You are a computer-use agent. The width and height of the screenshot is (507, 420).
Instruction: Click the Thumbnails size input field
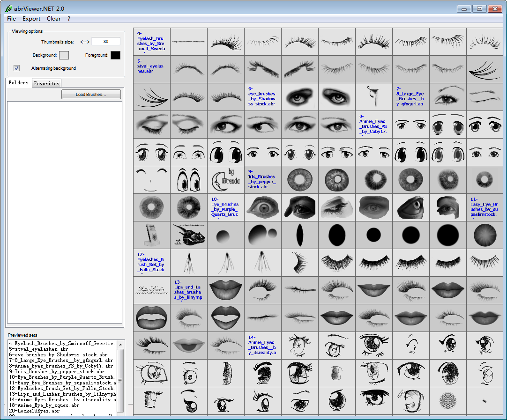[x=106, y=42]
